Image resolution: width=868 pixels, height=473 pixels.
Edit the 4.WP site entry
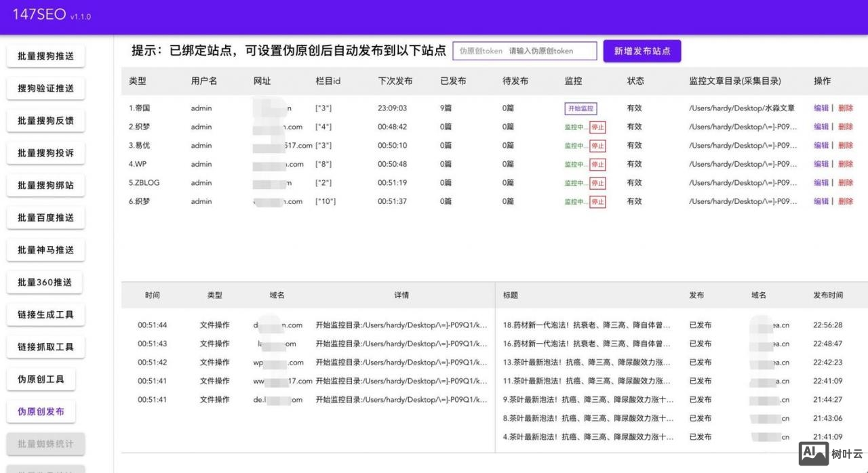tap(820, 163)
